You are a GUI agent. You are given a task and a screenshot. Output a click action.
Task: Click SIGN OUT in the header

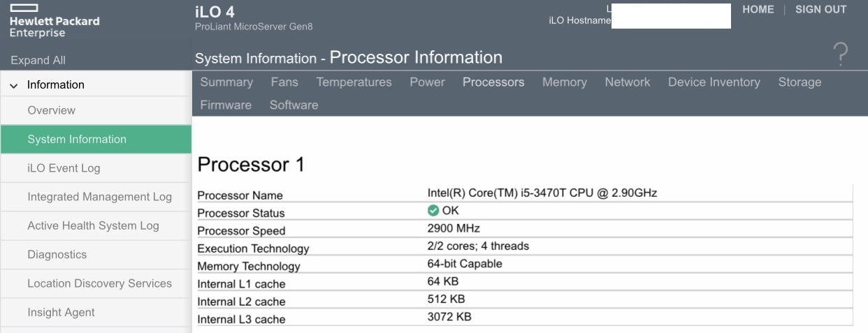point(820,10)
